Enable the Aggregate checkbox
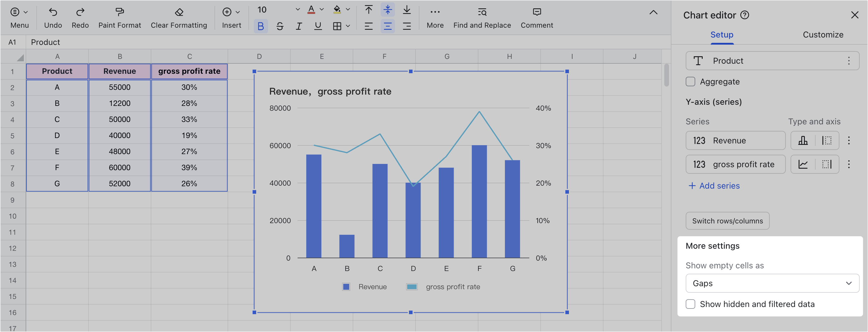Image resolution: width=868 pixels, height=332 pixels. pos(690,82)
